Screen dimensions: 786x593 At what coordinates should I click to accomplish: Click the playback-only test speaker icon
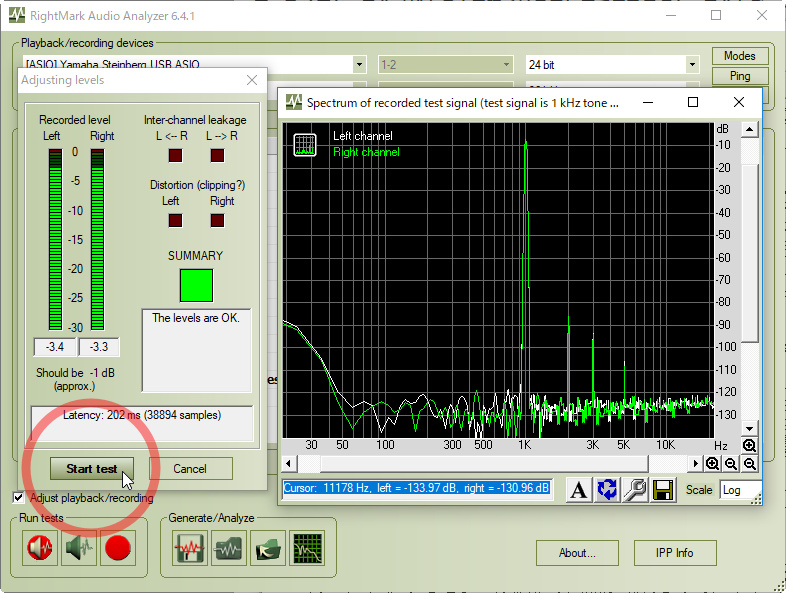[40, 548]
